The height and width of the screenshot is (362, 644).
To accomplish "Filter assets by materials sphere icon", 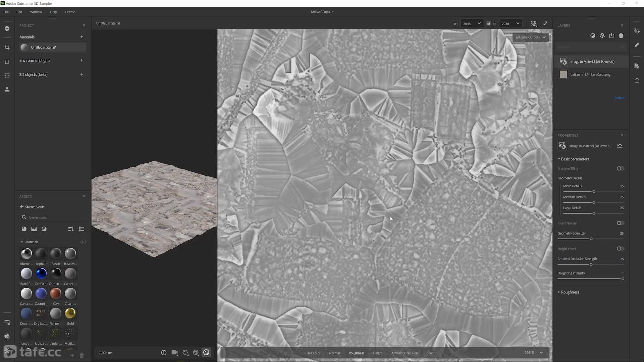I will (x=24, y=229).
